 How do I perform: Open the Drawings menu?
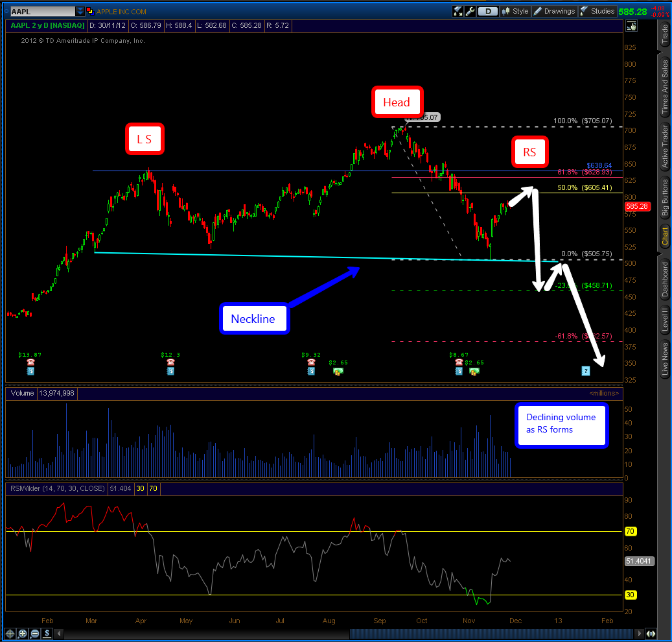pyautogui.click(x=555, y=12)
